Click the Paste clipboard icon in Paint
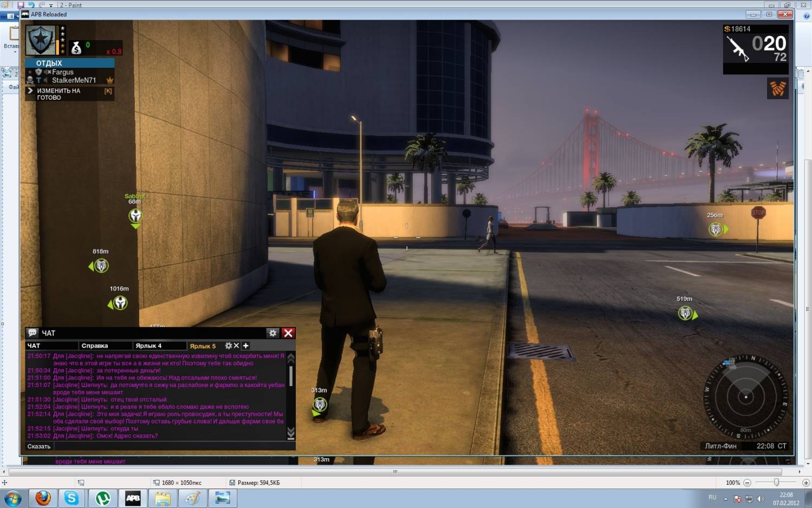812x508 pixels. (x=14, y=34)
